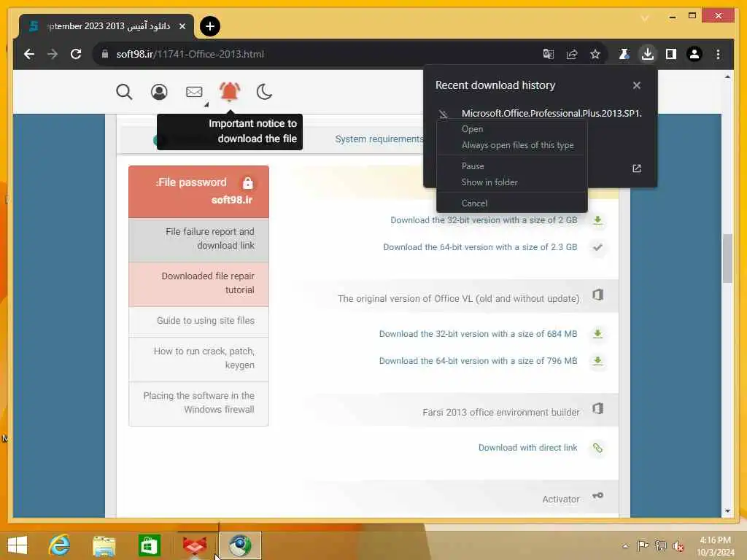Download the 32-bit version of 2 GB
Image resolution: width=747 pixels, height=560 pixels.
484,220
